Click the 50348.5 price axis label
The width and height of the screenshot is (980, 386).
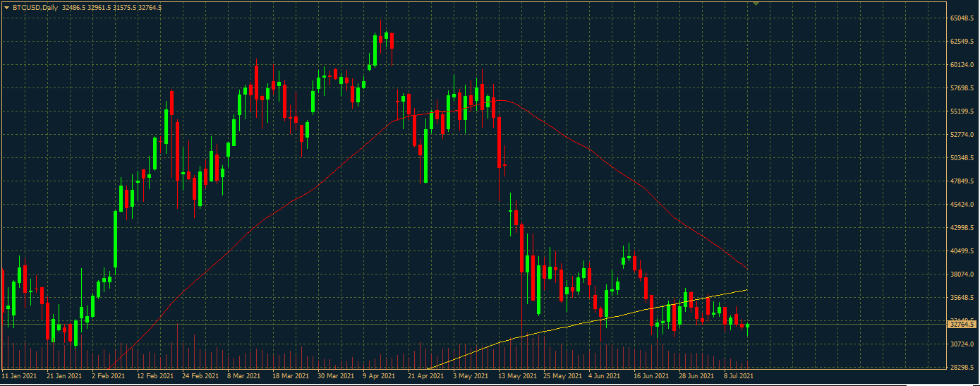(x=962, y=158)
